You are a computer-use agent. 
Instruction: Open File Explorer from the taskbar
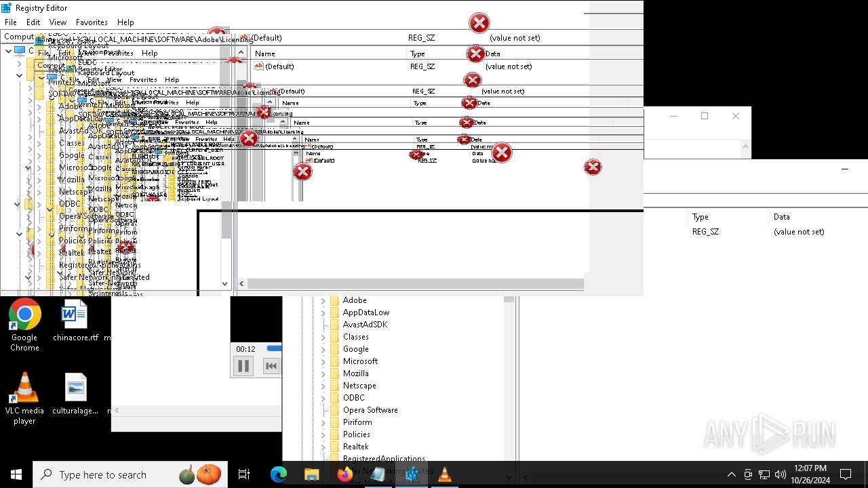pyautogui.click(x=311, y=474)
